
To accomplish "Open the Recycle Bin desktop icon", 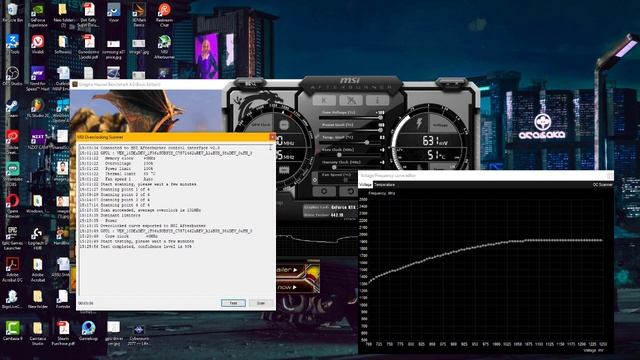I will [x=13, y=13].
